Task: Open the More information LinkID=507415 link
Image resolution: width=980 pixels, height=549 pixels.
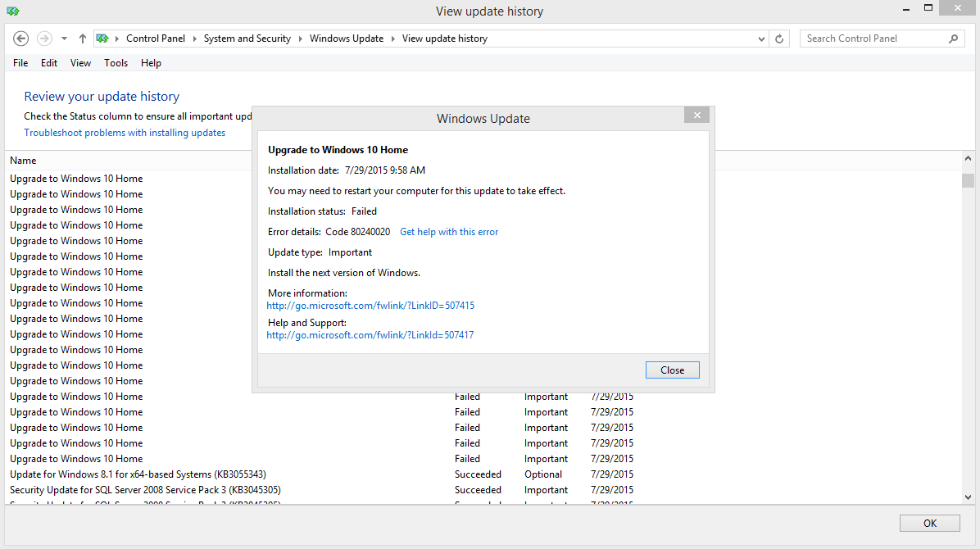Action: 370,306
